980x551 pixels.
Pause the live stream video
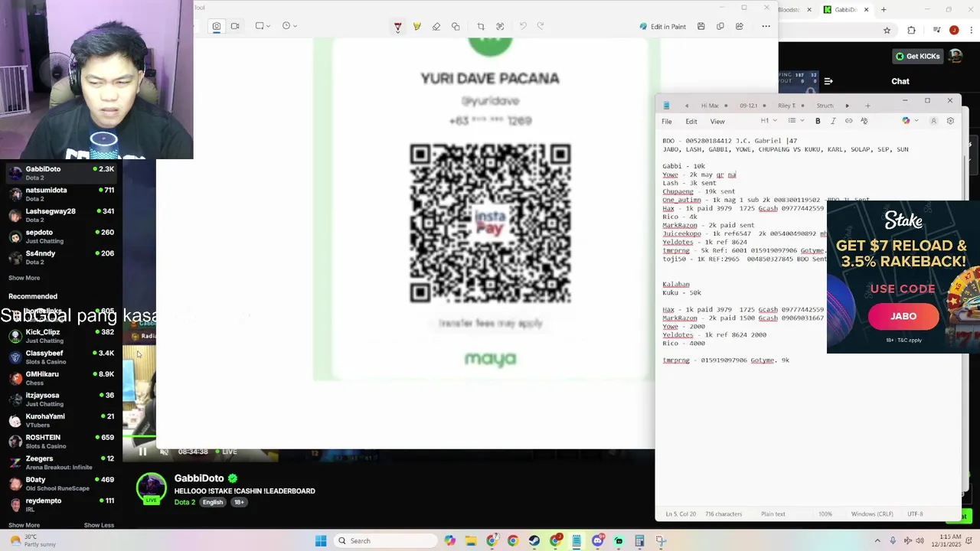click(142, 452)
